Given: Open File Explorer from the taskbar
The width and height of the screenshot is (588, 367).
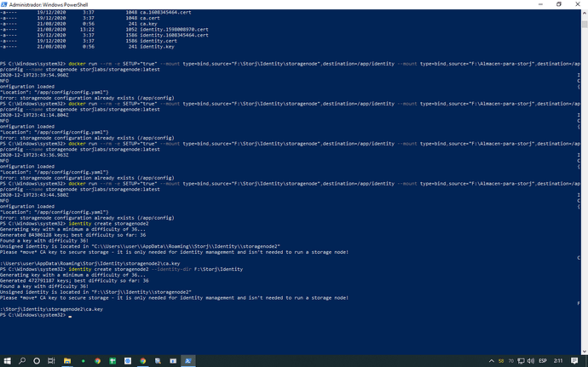Looking at the screenshot, I should point(66,360).
